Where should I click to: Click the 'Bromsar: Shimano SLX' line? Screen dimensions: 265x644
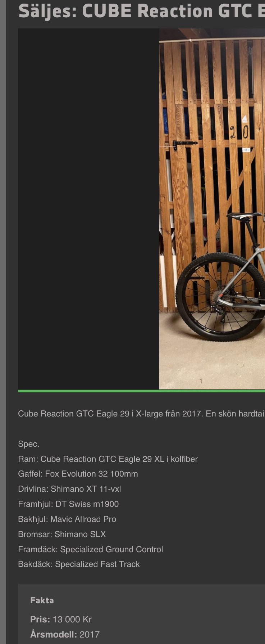click(x=62, y=534)
